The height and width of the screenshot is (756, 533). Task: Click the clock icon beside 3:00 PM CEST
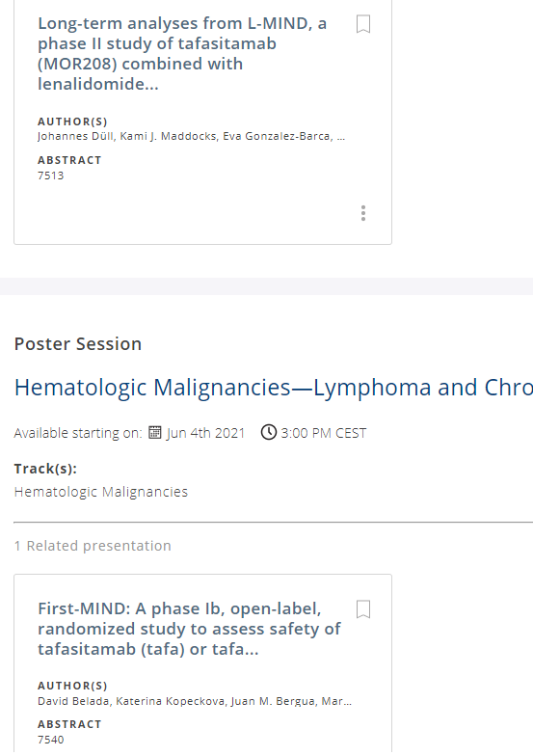coord(268,432)
